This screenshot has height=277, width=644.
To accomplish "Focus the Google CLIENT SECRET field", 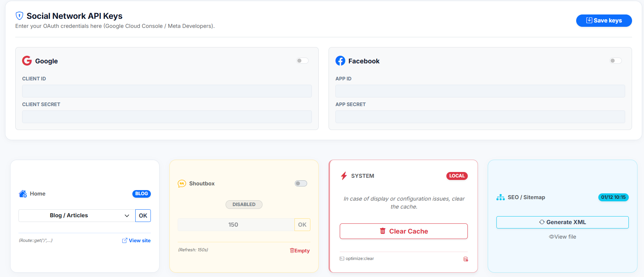I will click(x=167, y=117).
